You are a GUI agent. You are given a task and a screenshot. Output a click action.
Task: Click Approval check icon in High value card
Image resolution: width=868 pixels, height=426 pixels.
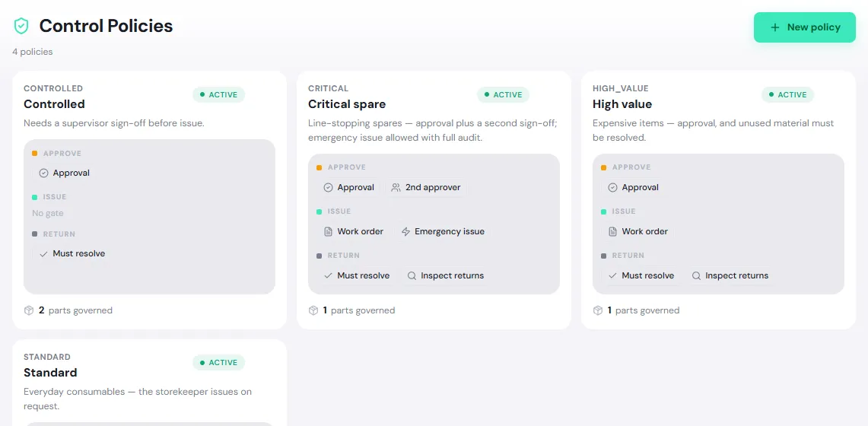(x=613, y=188)
